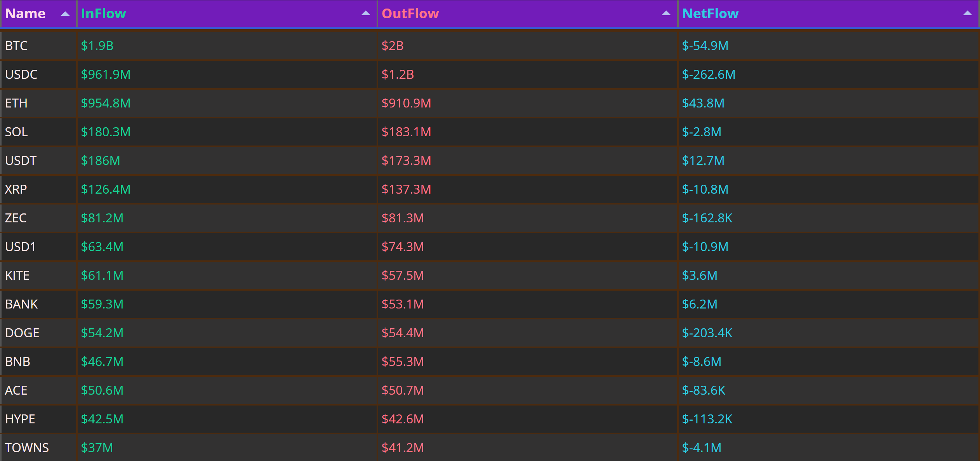Select the ACE row name
Viewport: 980px width, 461px height.
[16, 390]
